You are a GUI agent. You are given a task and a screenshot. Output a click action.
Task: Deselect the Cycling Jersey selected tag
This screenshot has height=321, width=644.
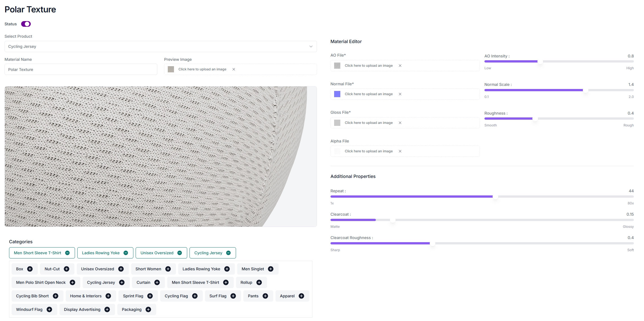(x=228, y=253)
